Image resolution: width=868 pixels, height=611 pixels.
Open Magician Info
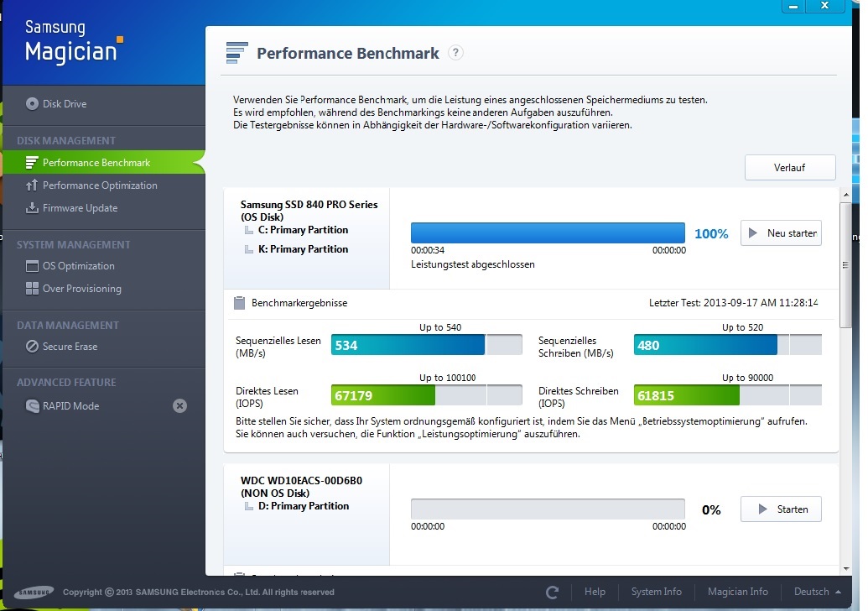point(737,592)
